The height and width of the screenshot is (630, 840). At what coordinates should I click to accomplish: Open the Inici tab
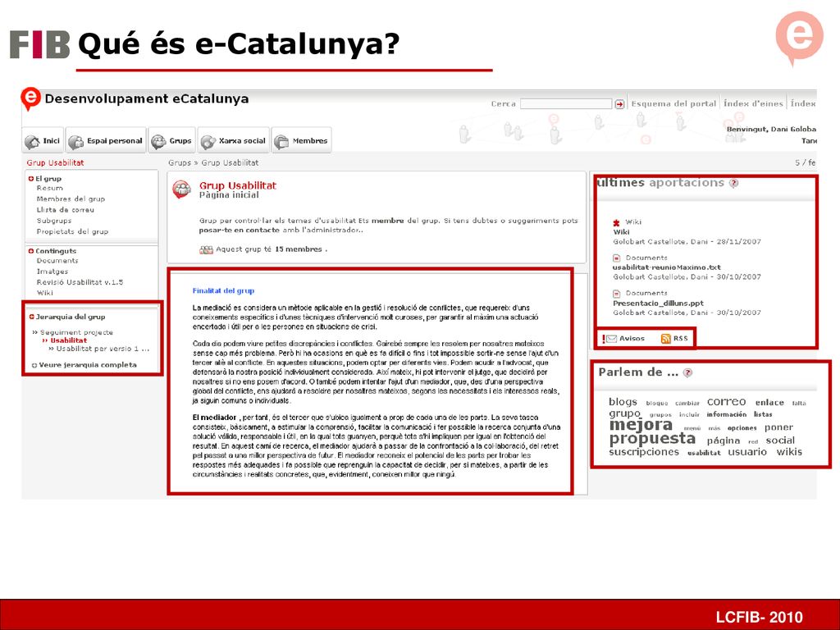(x=43, y=140)
